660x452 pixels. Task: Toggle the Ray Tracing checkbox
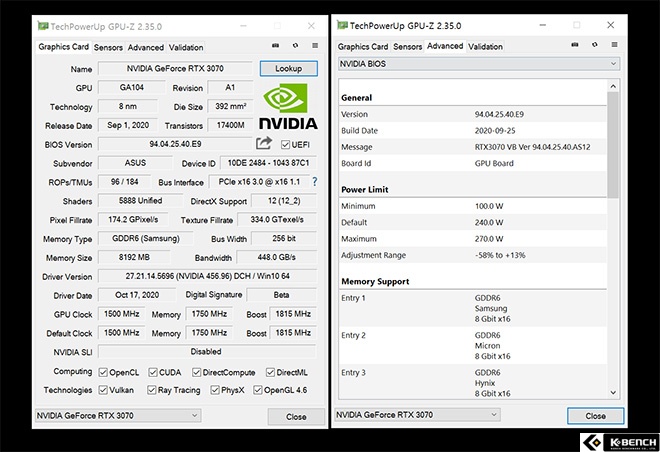pos(152,390)
